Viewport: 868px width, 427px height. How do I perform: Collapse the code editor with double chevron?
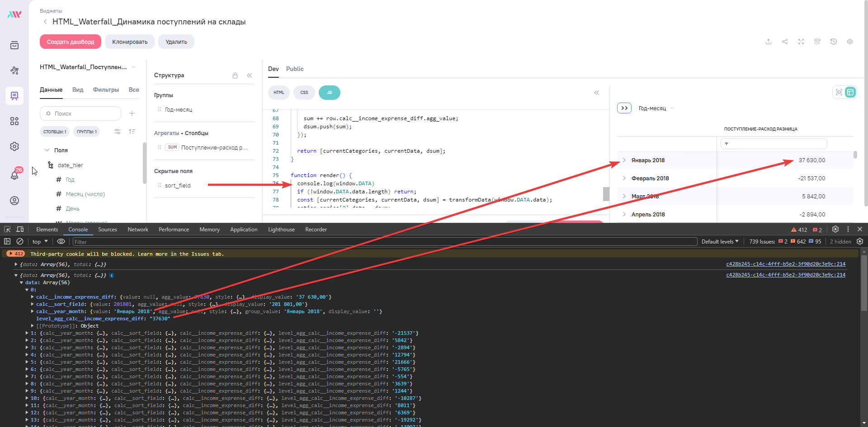[x=597, y=93]
